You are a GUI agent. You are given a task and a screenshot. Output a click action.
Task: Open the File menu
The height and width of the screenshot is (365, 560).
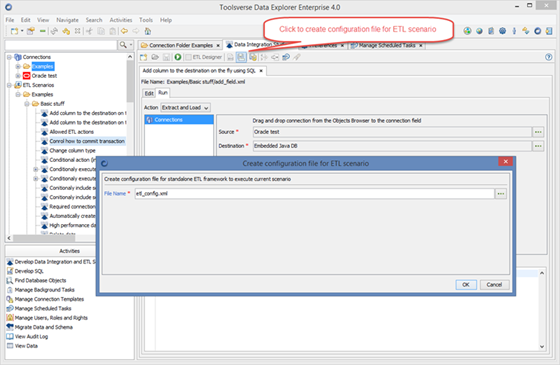click(x=10, y=20)
